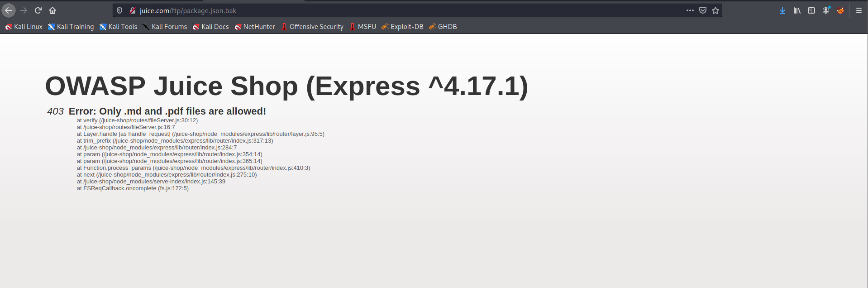Click the 403 error code
Viewport: 868px width, 288px height.
click(x=55, y=111)
